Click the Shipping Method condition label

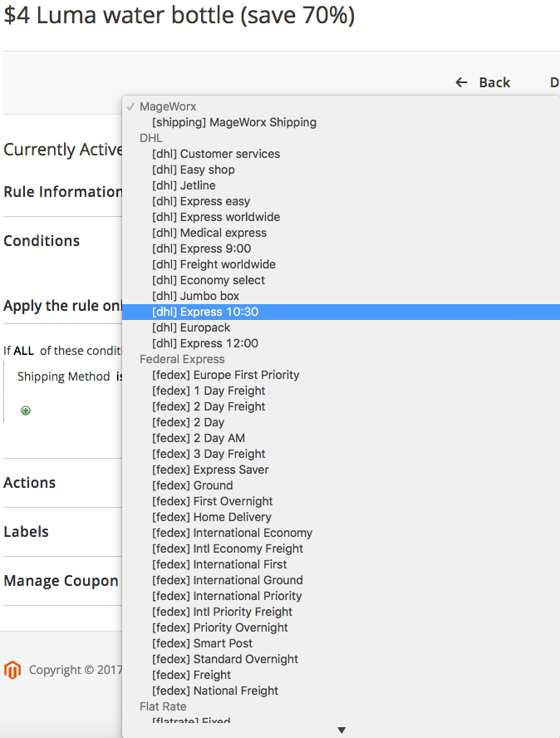click(x=63, y=376)
